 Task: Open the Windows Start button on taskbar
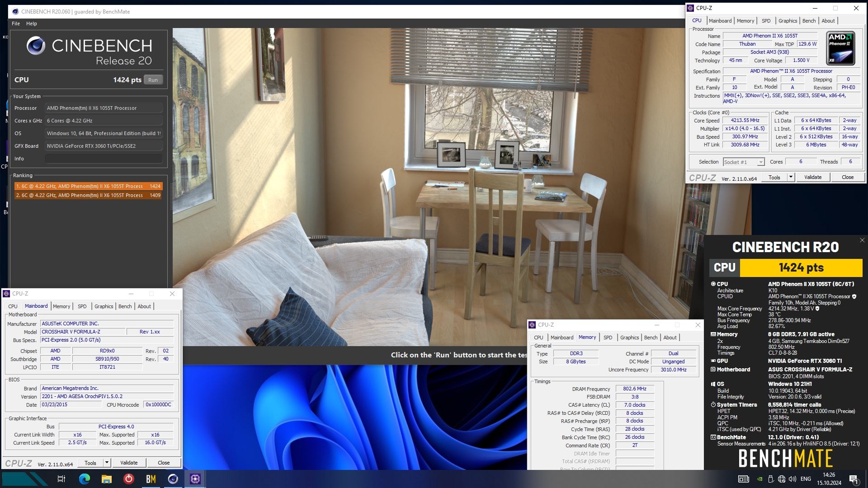click(25, 479)
